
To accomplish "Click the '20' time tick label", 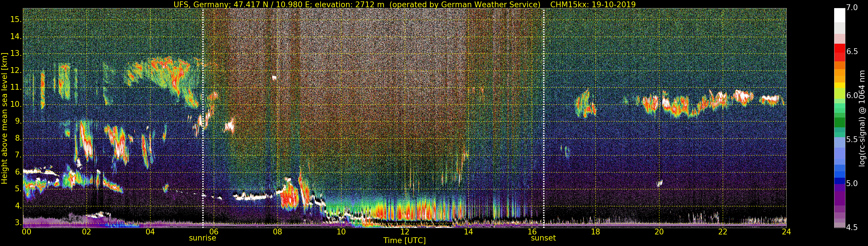I will pyautogui.click(x=659, y=232).
